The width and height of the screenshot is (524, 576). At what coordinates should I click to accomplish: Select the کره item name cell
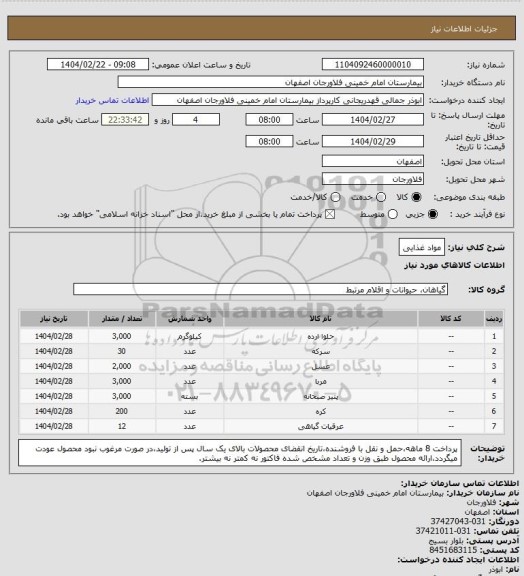(320, 411)
